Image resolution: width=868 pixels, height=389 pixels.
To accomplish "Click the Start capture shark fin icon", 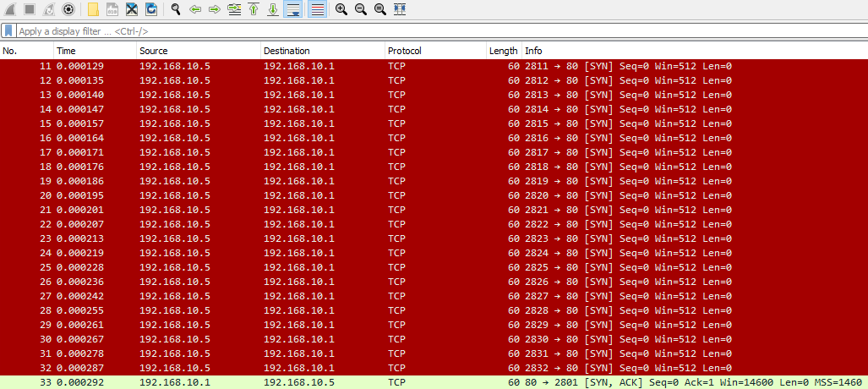I will coord(10,9).
